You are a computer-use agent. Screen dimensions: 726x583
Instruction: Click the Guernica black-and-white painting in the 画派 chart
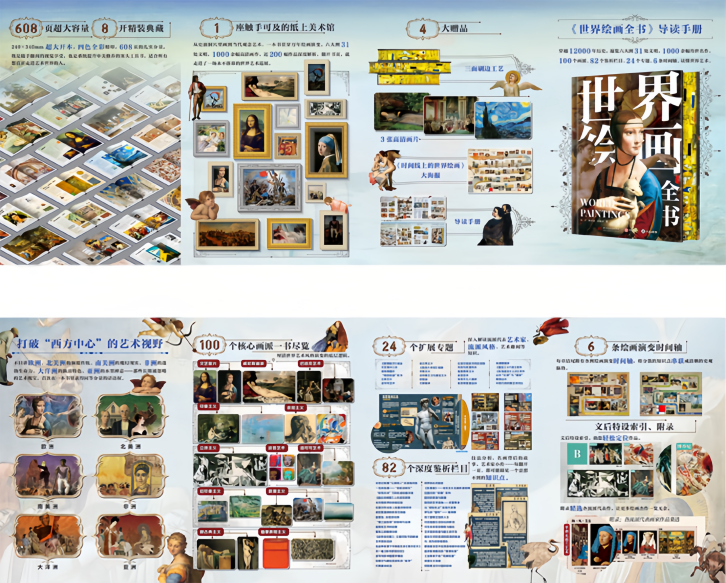230,470
